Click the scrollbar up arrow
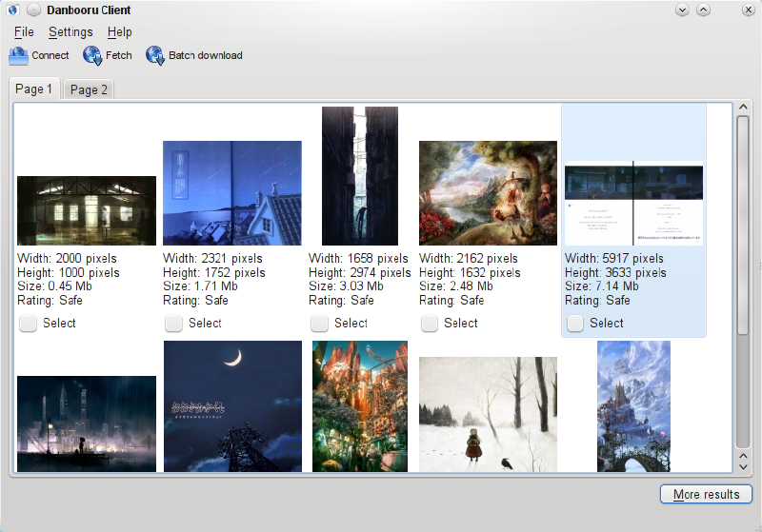 pos(743,108)
